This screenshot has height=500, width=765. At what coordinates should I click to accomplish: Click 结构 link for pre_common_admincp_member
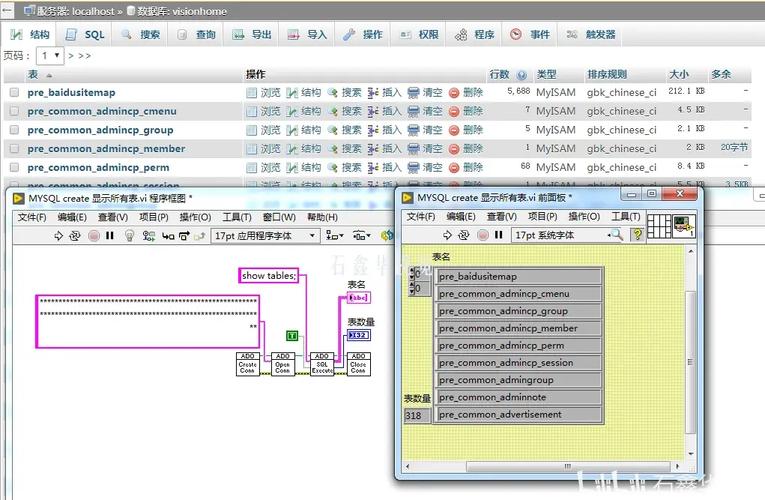(311, 149)
